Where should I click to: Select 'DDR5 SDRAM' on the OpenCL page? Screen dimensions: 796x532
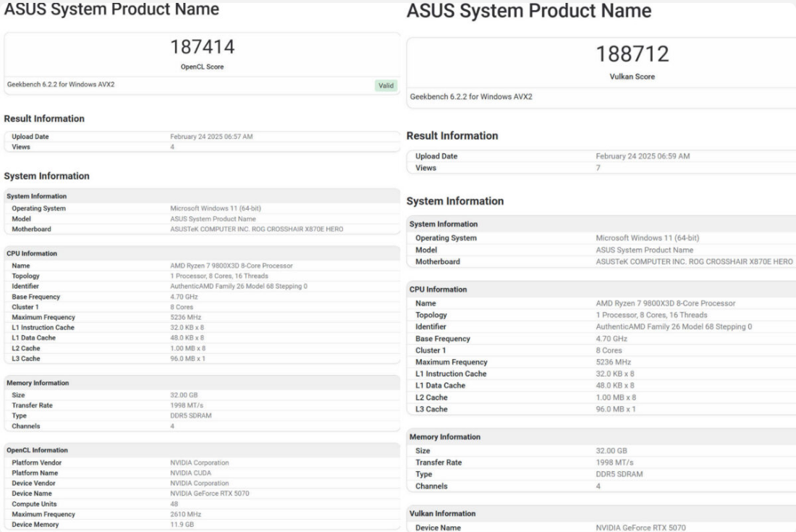coord(190,415)
